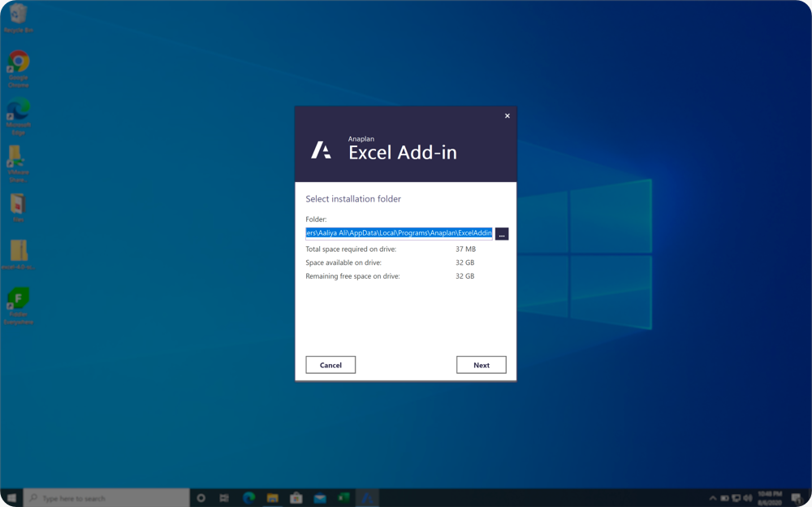
Task: Open the Windows Start menu
Action: click(11, 498)
